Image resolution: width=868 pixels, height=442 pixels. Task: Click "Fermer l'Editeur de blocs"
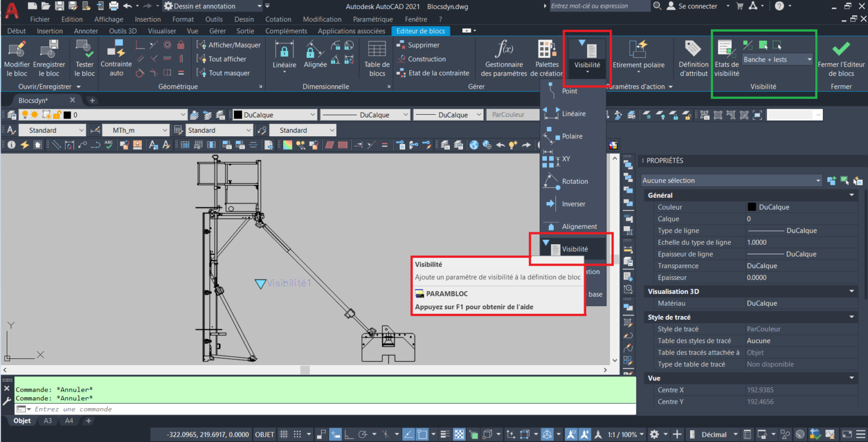841,57
